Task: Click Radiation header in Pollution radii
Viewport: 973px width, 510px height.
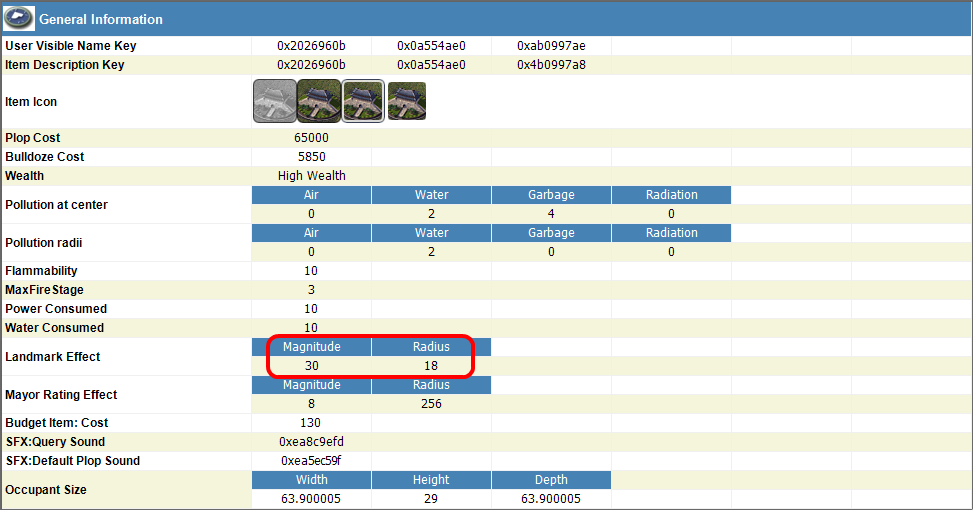Action: click(671, 233)
